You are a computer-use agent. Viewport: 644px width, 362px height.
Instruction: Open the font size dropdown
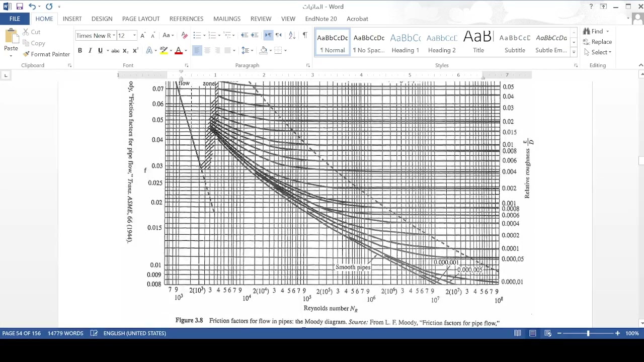tap(134, 36)
